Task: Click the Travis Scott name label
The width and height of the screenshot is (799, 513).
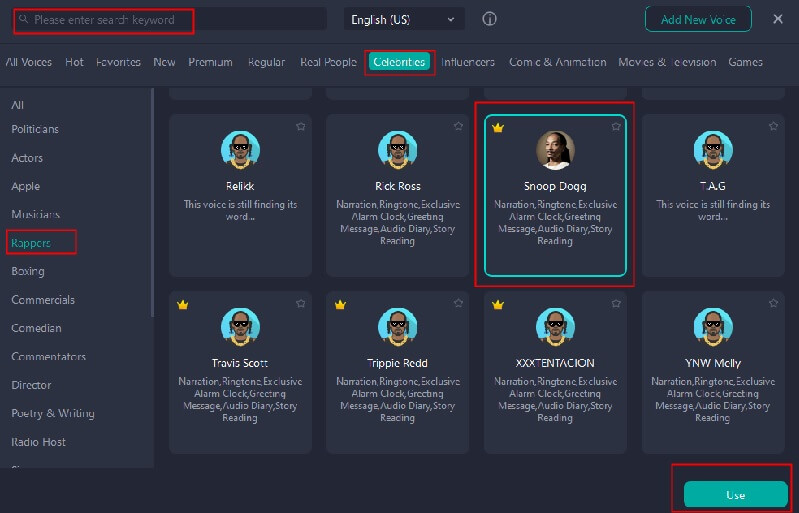Action: click(x=239, y=363)
